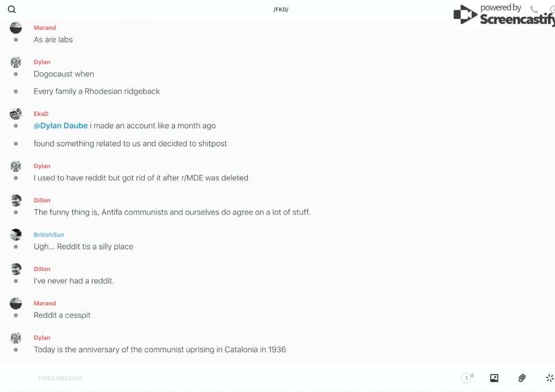The image size is (555, 392).
Task: Click Dillon's avatar next to Antifa message
Action: [x=16, y=200]
